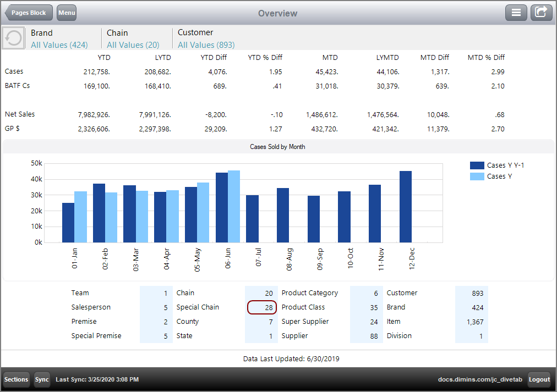Click the circular reset filters icon

coord(13,37)
